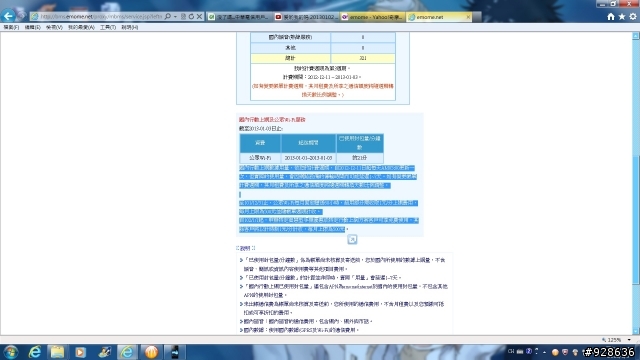
Task: Close the emome.net tab
Action: [x=468, y=17]
